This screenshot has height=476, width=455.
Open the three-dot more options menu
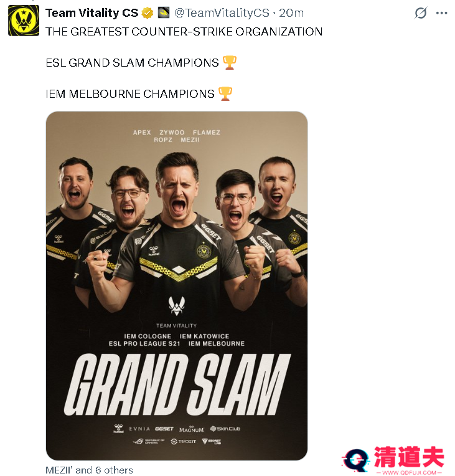441,13
